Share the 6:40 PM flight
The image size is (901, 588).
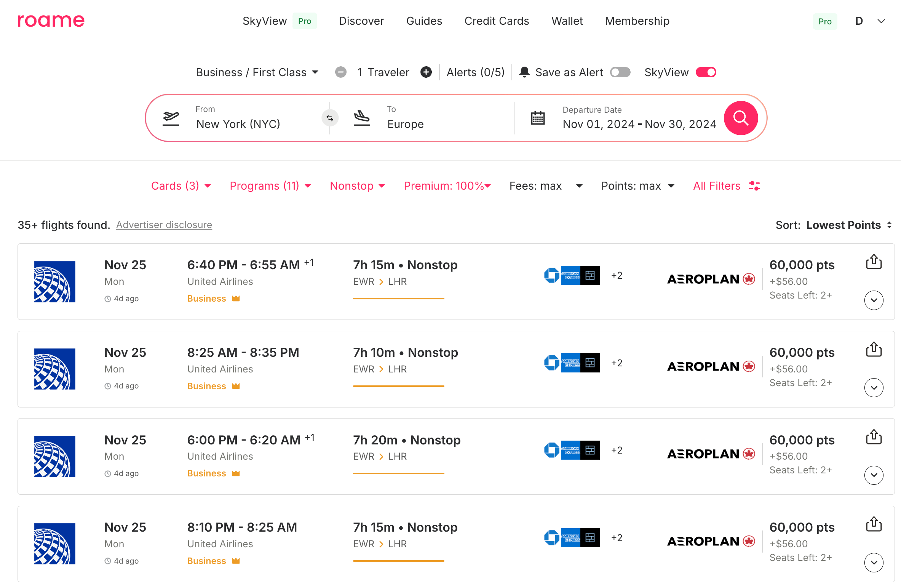coord(874,262)
